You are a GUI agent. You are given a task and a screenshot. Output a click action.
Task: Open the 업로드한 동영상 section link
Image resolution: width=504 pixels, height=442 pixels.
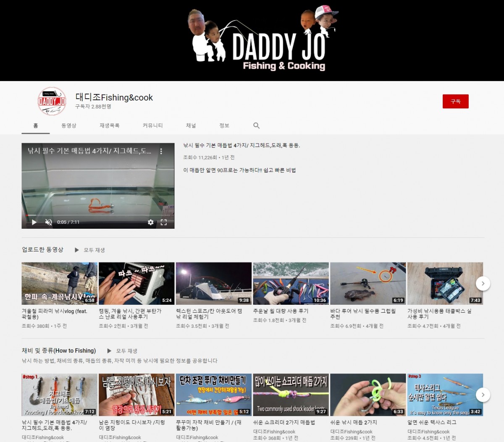[x=42, y=249]
